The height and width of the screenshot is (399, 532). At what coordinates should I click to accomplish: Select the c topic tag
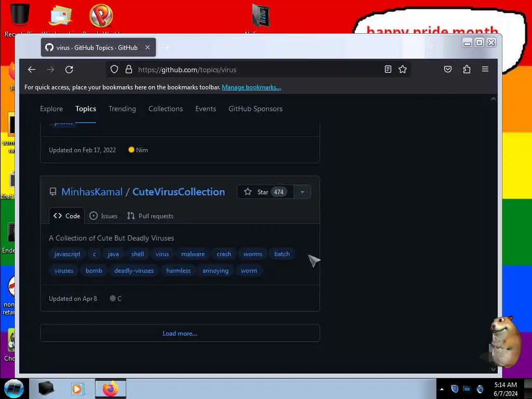click(95, 254)
